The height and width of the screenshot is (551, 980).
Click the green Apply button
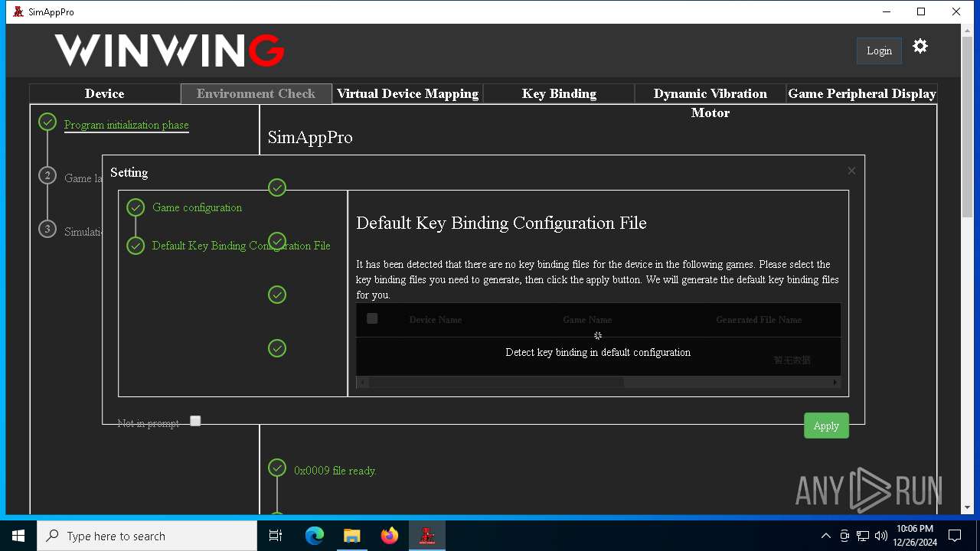tap(826, 425)
